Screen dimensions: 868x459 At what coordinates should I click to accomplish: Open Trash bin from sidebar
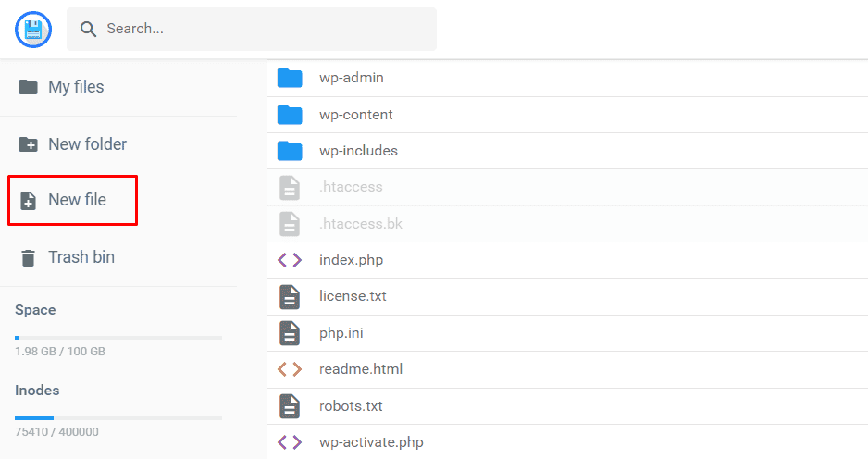(x=81, y=257)
